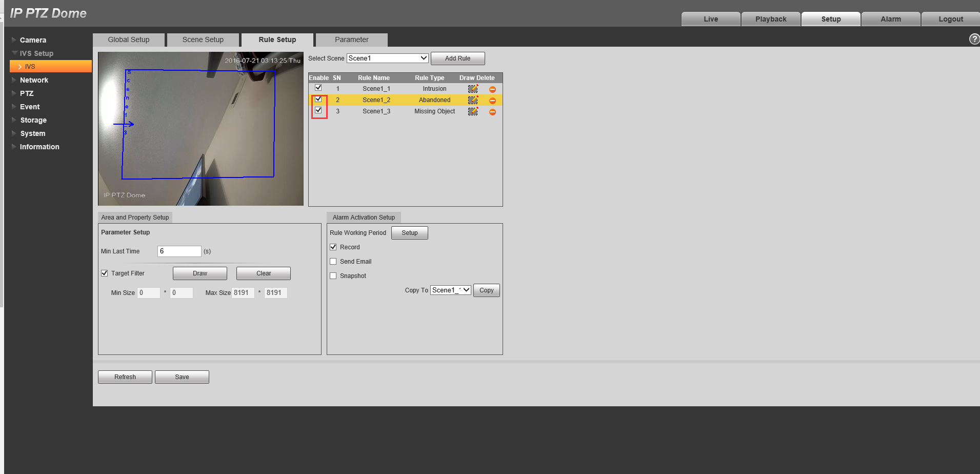The image size is (980, 474).
Task: Click the Alarm Activation Setup tab
Action: [x=364, y=218]
